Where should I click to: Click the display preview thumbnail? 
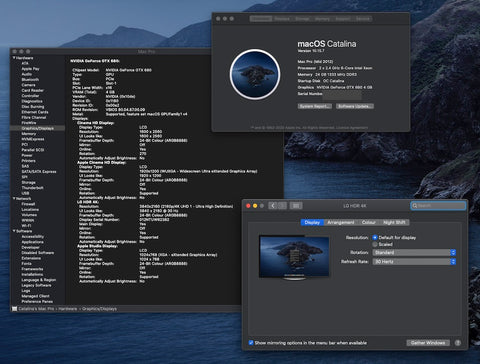tap(294, 257)
